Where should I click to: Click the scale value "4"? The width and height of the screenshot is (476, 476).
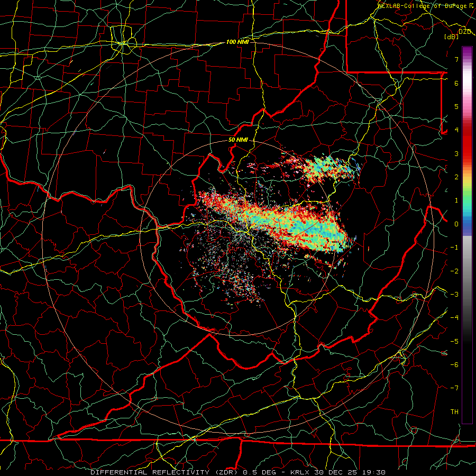pyautogui.click(x=456, y=130)
